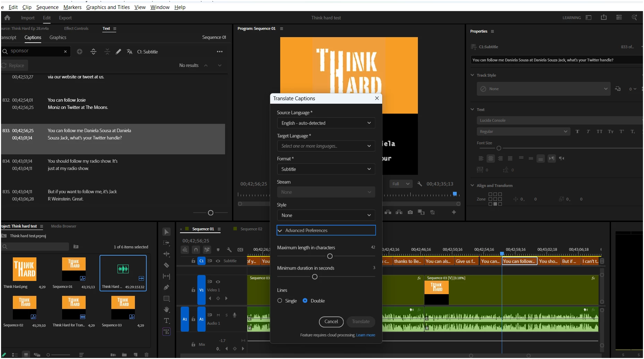Split the selected caption segment

point(93,52)
